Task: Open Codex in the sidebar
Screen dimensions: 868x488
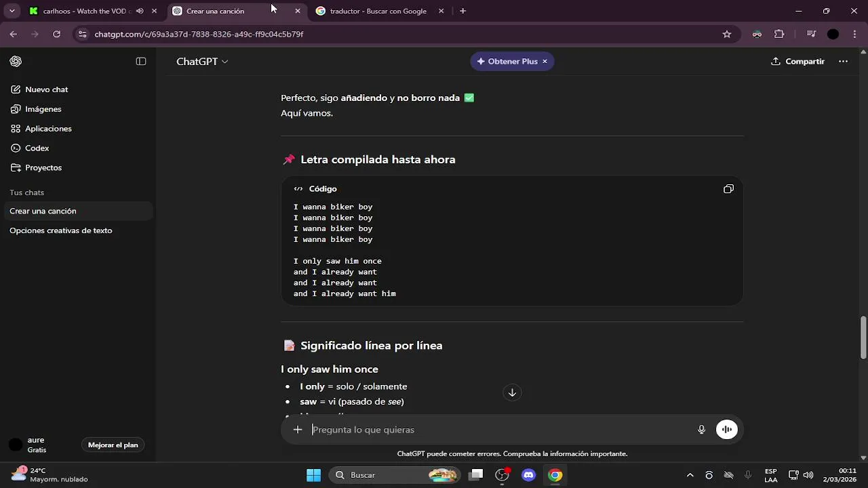Action: (x=78, y=148)
